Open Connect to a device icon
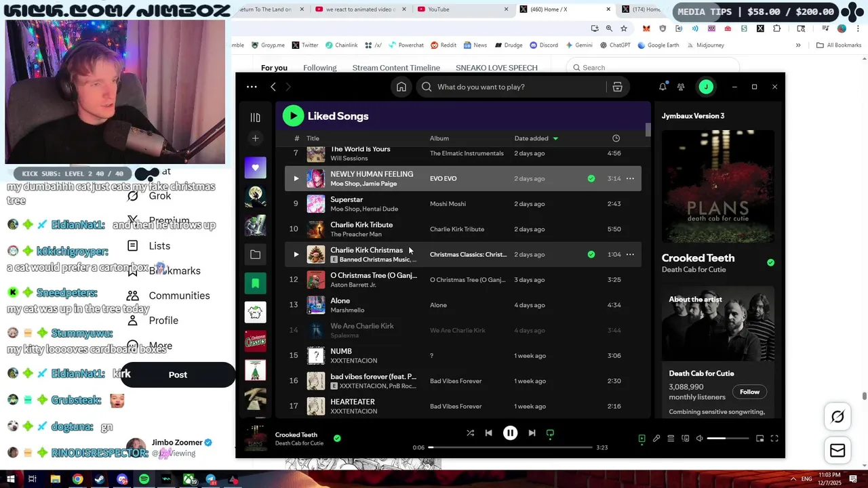Viewport: 868px width, 488px height. tap(686, 439)
